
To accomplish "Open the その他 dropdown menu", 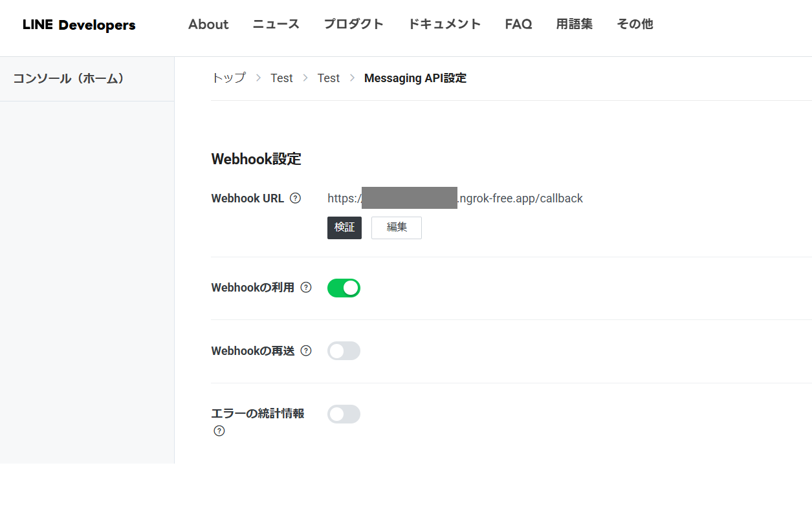I will click(635, 24).
